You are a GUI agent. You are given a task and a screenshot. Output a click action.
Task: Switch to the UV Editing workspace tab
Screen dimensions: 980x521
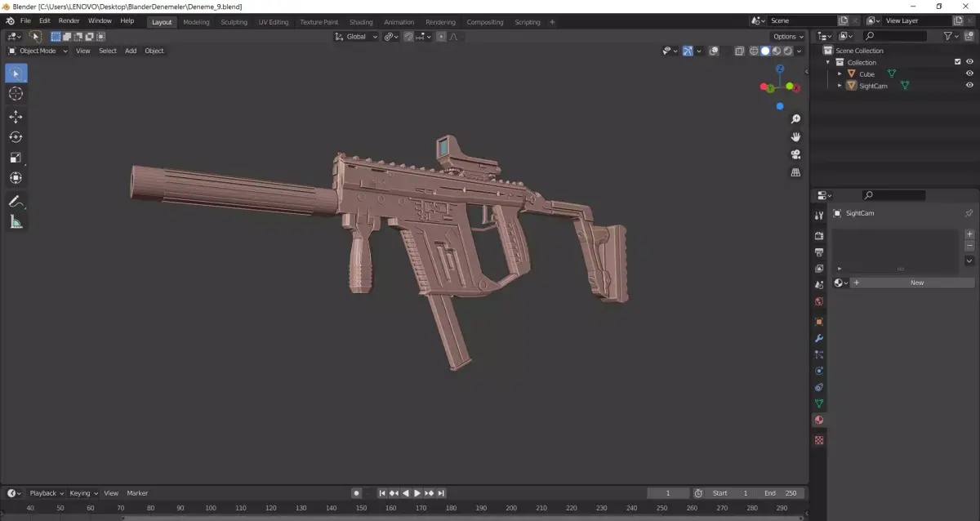click(274, 22)
